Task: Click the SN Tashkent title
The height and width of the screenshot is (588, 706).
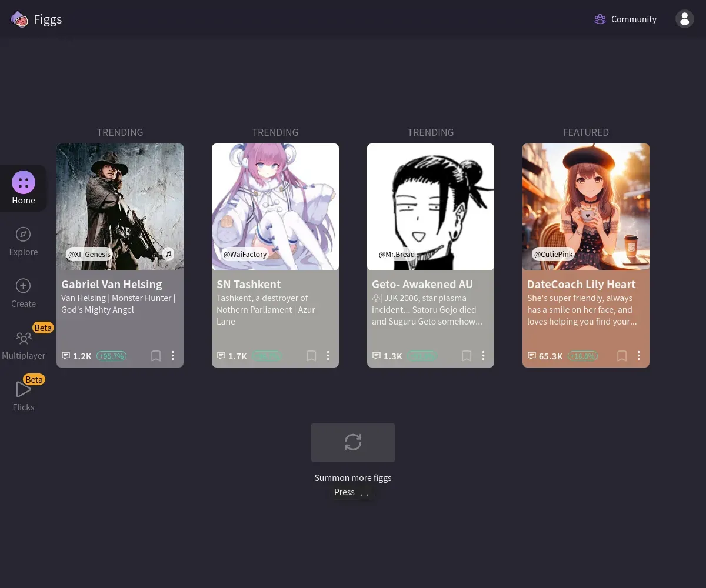Action: click(249, 284)
